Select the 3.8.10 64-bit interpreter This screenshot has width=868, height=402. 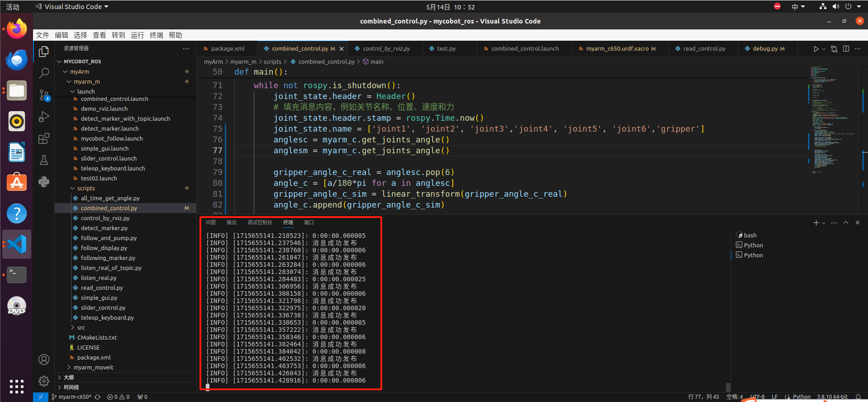(832, 397)
